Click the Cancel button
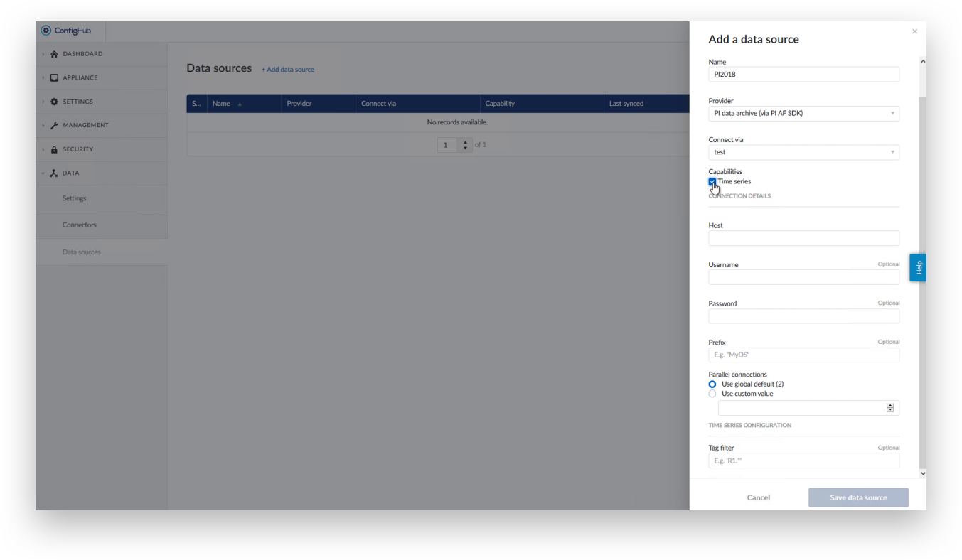Screen dimensions: 962x560 coord(759,497)
